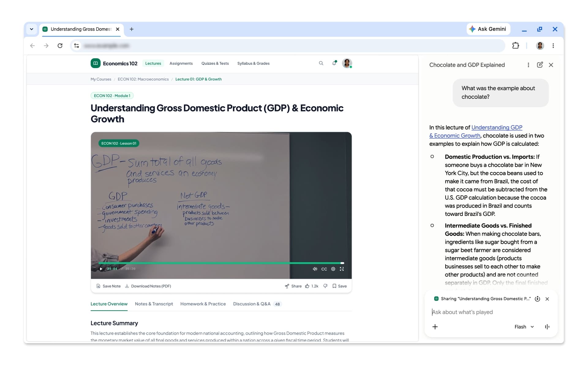Click Download Notes (PDF) button
This screenshot has height=368, width=588.
[x=148, y=286]
